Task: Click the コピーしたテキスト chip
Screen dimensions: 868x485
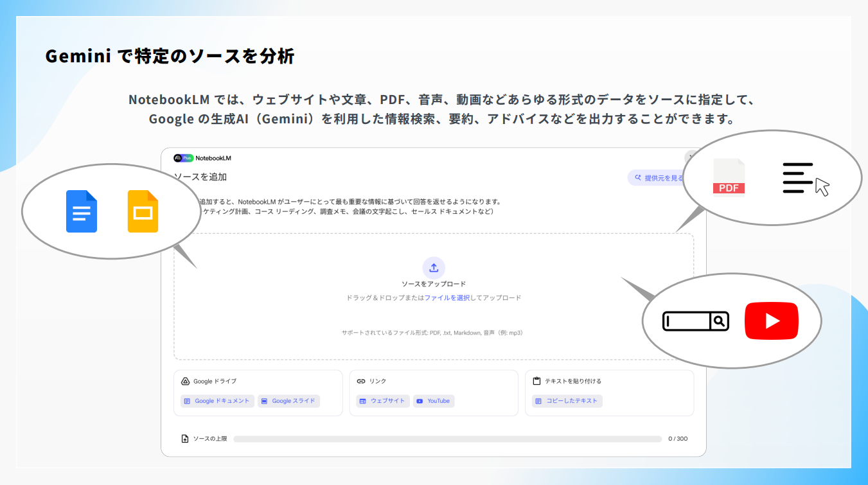Action: (x=566, y=401)
